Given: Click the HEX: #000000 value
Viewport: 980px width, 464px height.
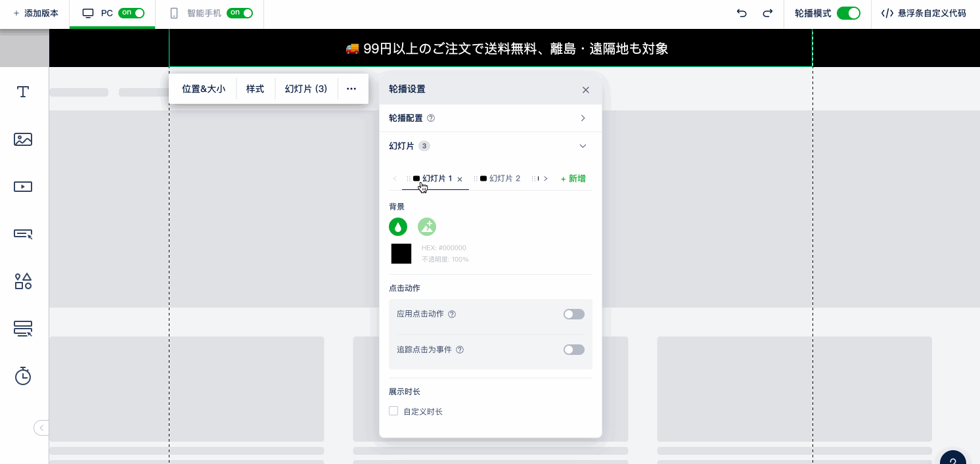Looking at the screenshot, I should coord(444,248).
